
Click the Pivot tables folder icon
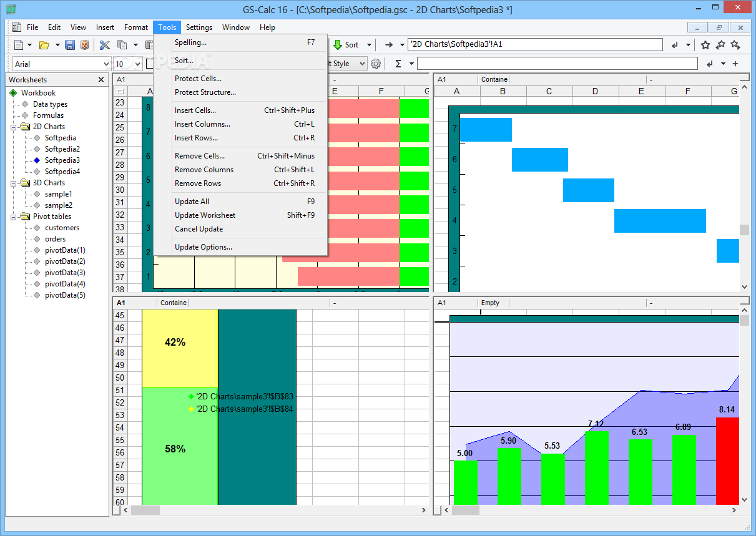coord(25,217)
